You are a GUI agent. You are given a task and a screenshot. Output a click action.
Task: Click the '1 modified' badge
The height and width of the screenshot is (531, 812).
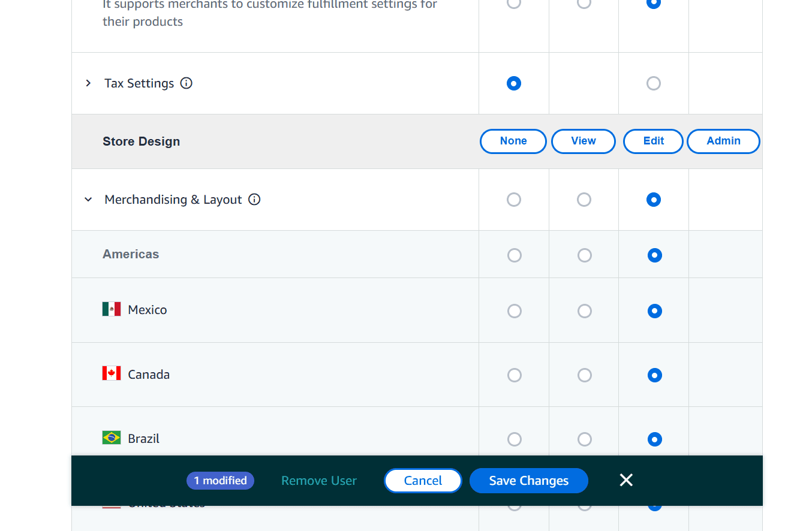pyautogui.click(x=220, y=481)
